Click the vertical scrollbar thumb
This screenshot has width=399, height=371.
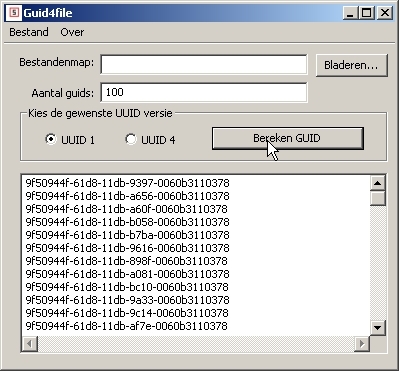point(378,198)
